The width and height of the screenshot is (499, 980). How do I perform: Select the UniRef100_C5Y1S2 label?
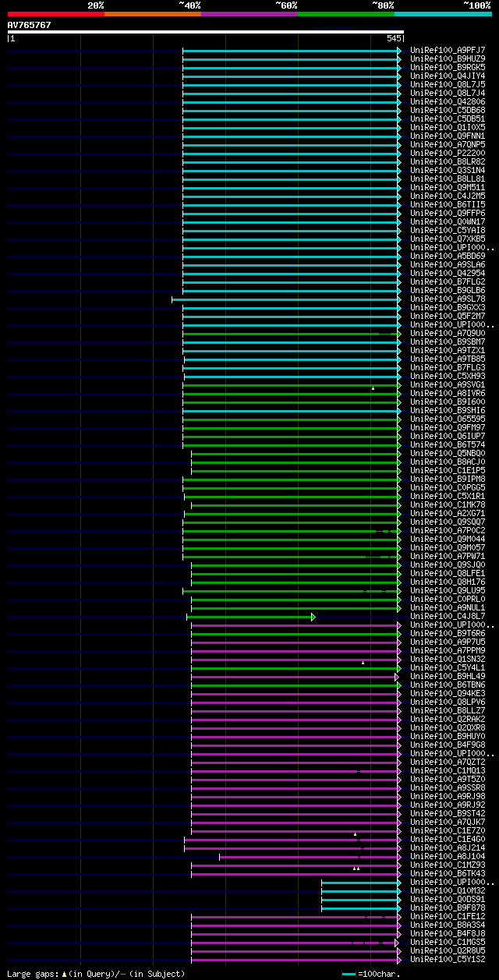click(x=448, y=959)
